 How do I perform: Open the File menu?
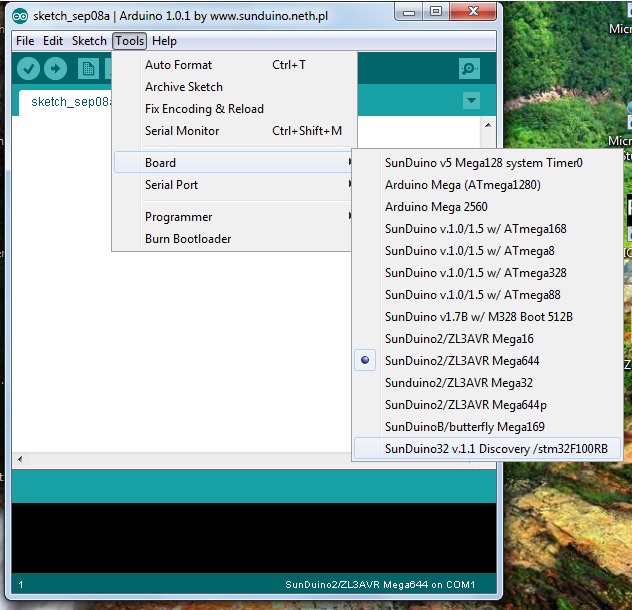point(25,41)
